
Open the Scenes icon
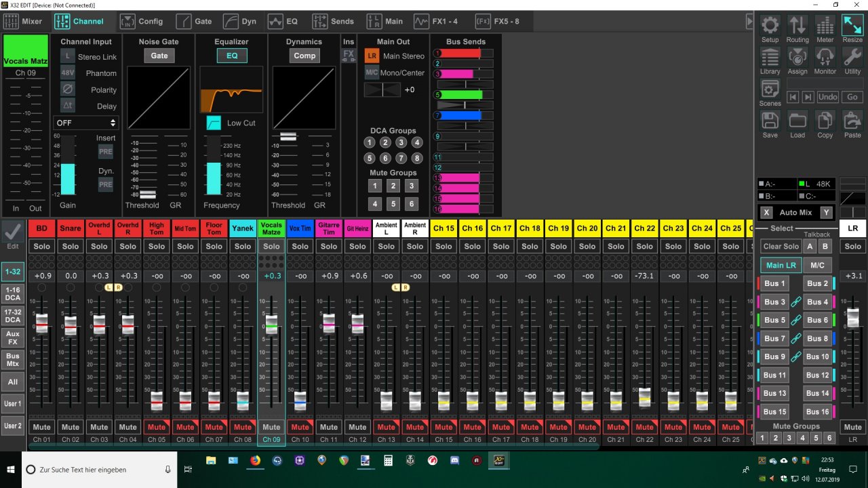(x=770, y=89)
